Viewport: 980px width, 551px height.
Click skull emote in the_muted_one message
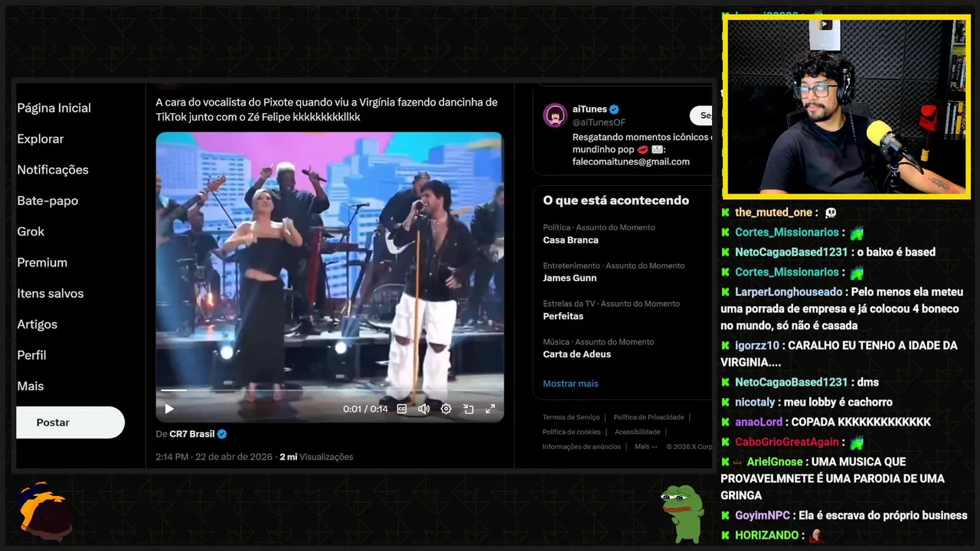831,213
